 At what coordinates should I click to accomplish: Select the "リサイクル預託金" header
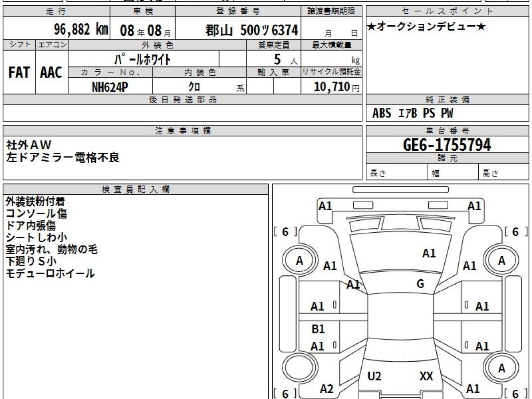332,72
